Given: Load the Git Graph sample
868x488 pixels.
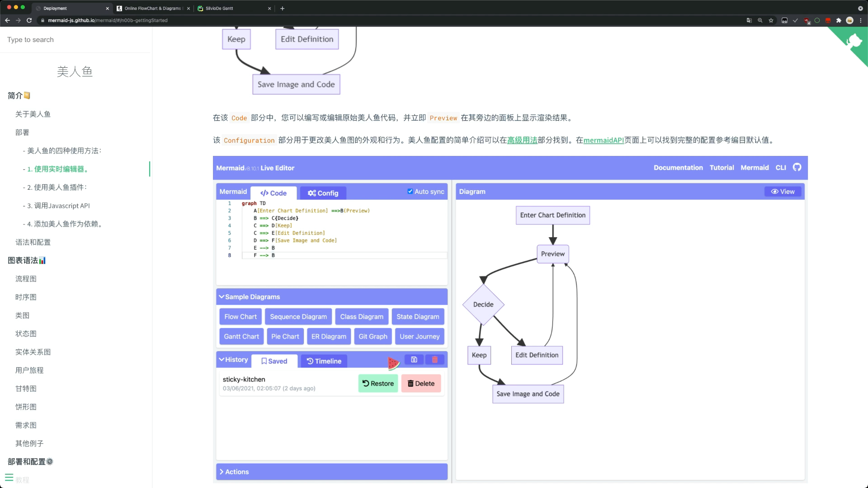Looking at the screenshot, I should coord(373,337).
